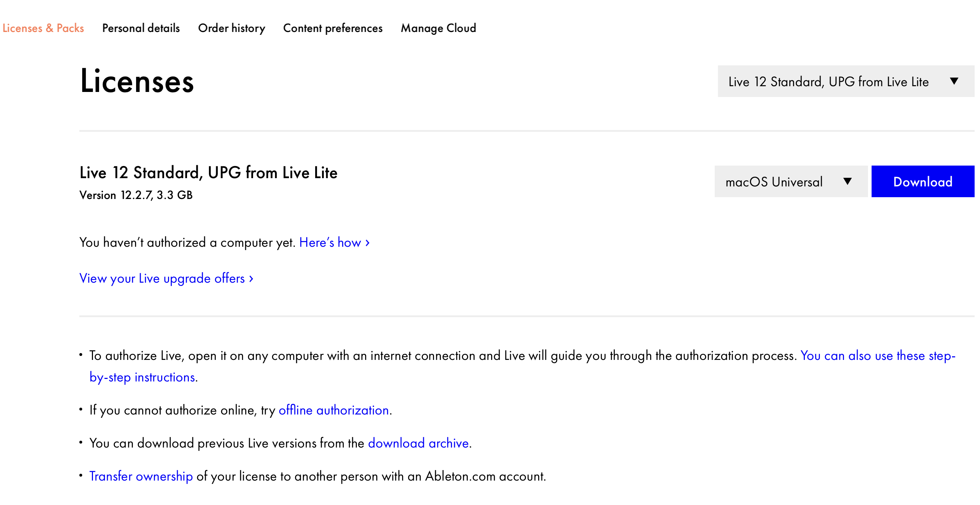Open the Order history section
The height and width of the screenshot is (505, 980).
point(232,28)
